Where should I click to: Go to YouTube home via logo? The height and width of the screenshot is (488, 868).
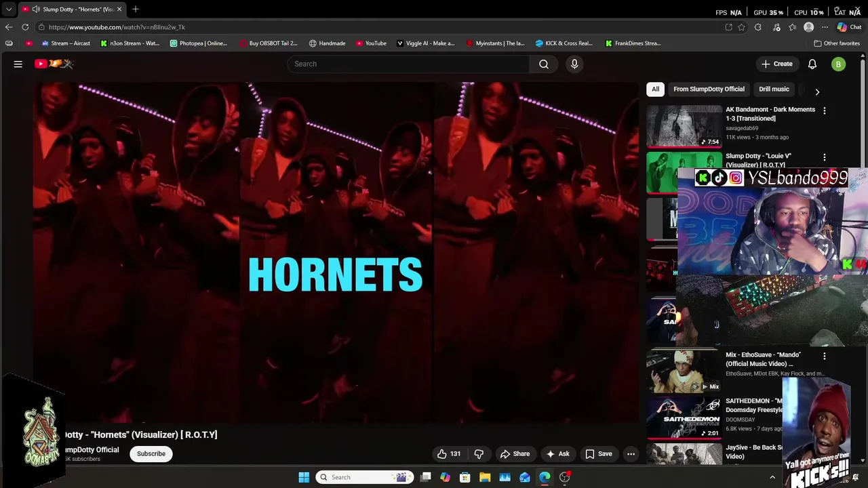point(54,64)
